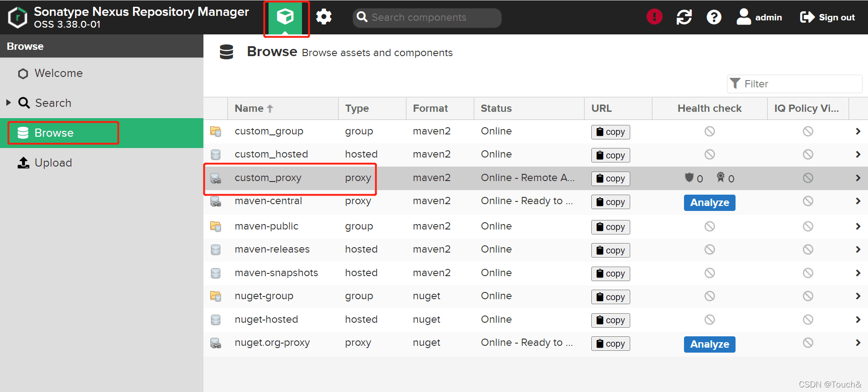Click the custom_proxy repository icon
Image resolution: width=868 pixels, height=392 pixels.
click(x=216, y=178)
